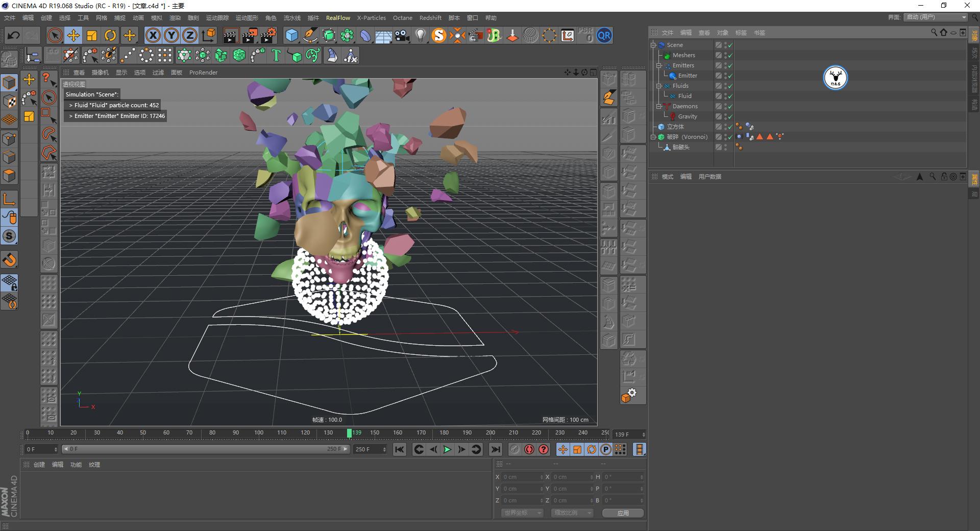The image size is (980, 531).
Task: Activate the Move tool in the top toolbar
Action: tap(73, 35)
